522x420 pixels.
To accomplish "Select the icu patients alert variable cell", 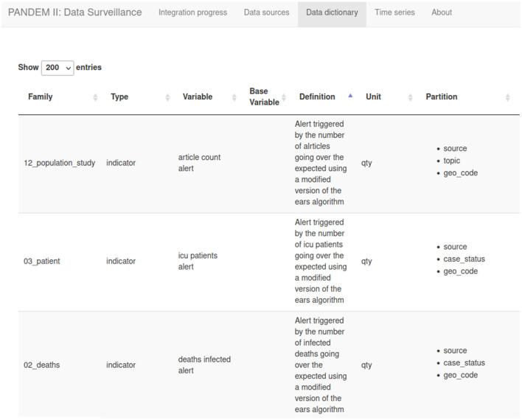I will 198,261.
